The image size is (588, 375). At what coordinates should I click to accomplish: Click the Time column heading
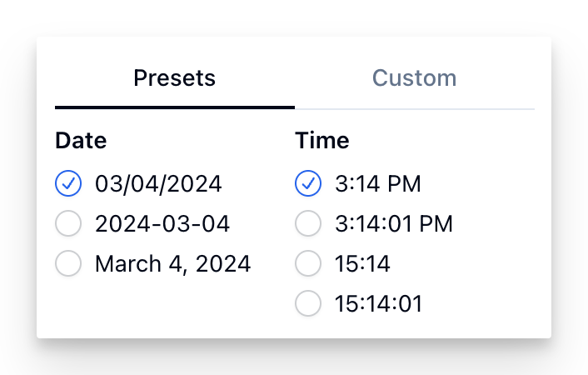click(321, 140)
